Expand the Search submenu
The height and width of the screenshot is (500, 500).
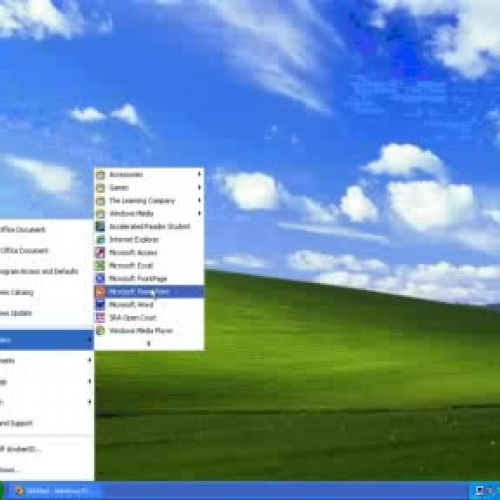point(47,402)
